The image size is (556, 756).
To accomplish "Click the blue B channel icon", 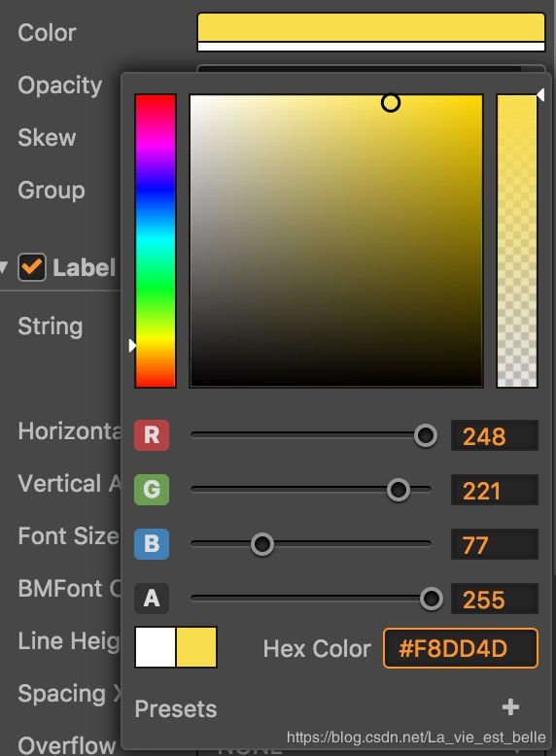I will coord(152,544).
